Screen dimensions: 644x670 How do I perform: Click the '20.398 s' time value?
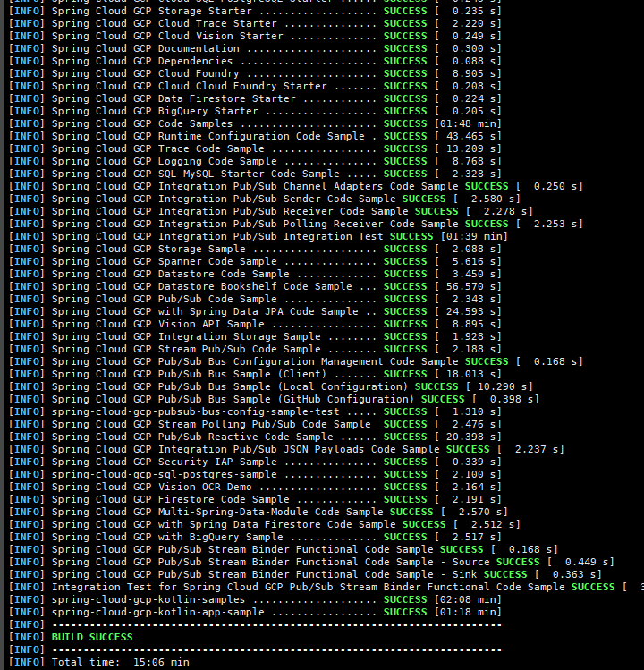pyautogui.click(x=470, y=437)
